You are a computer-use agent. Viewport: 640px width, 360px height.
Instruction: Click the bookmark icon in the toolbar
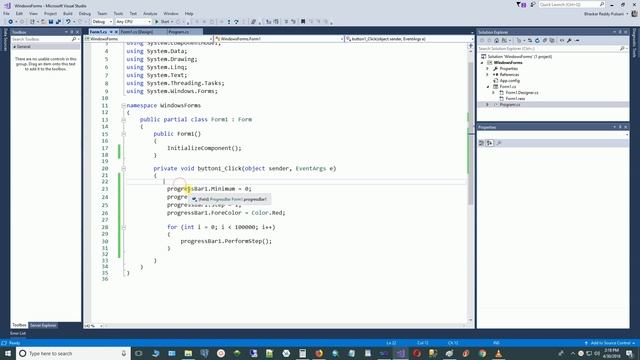(303, 22)
